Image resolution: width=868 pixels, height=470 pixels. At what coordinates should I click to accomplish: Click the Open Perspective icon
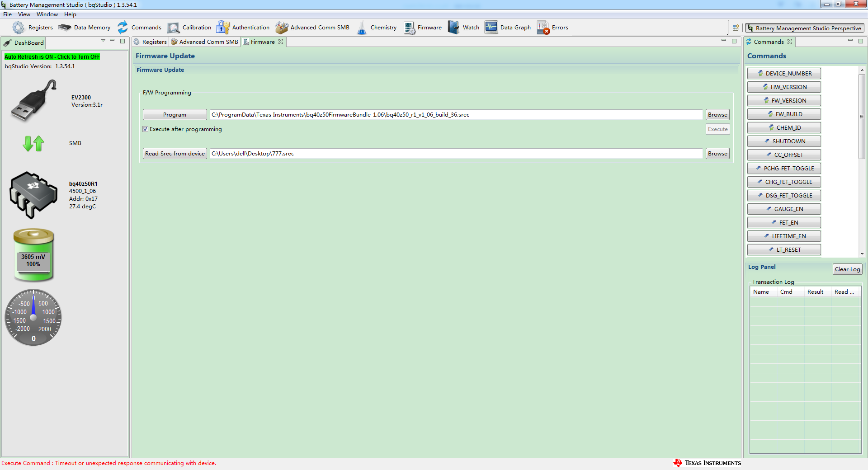click(x=736, y=28)
